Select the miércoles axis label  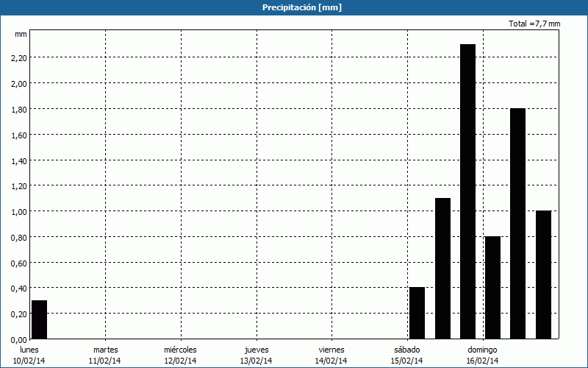click(x=180, y=350)
